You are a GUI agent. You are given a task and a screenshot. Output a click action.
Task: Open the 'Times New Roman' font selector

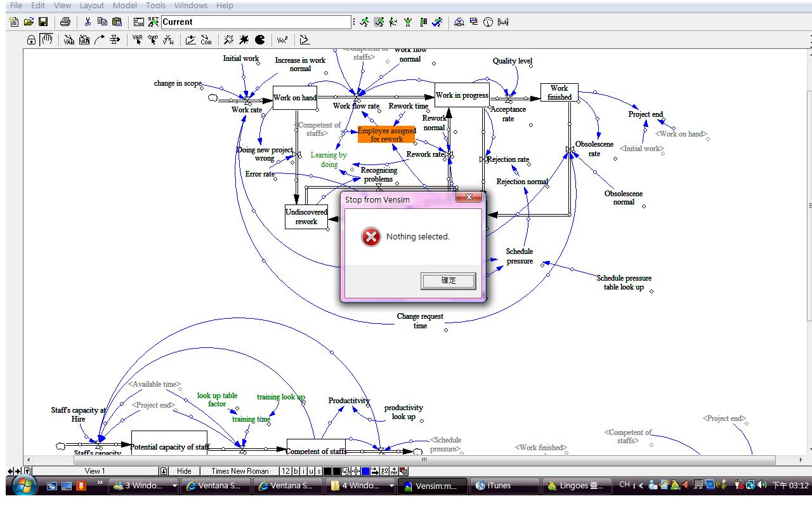click(x=240, y=471)
